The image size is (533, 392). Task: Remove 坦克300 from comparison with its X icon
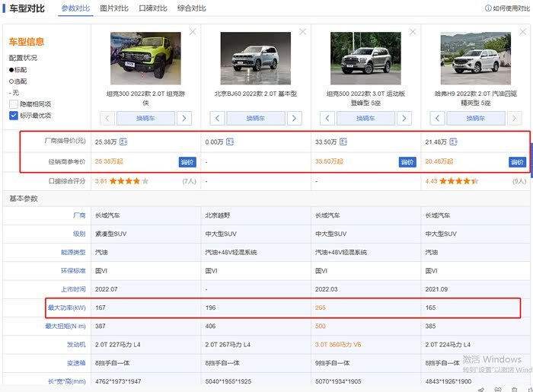[x=193, y=32]
